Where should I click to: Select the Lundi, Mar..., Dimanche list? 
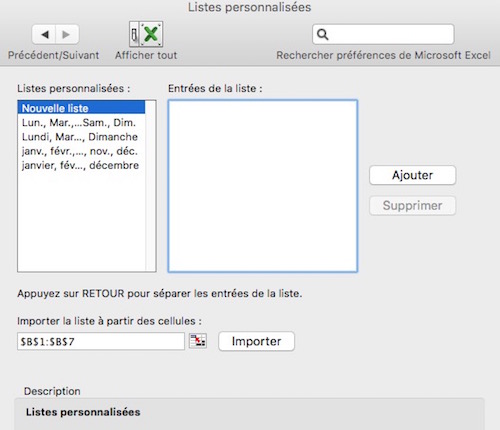point(82,137)
